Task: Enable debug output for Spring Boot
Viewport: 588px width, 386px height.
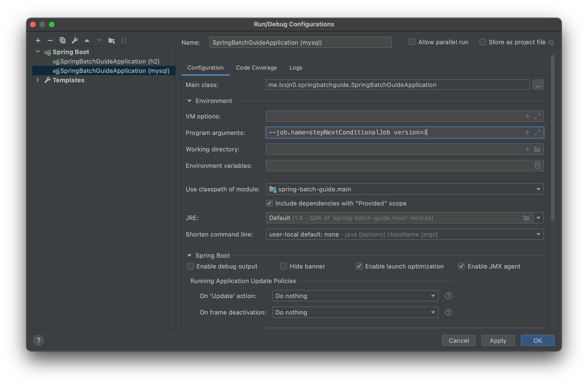Action: tap(190, 266)
